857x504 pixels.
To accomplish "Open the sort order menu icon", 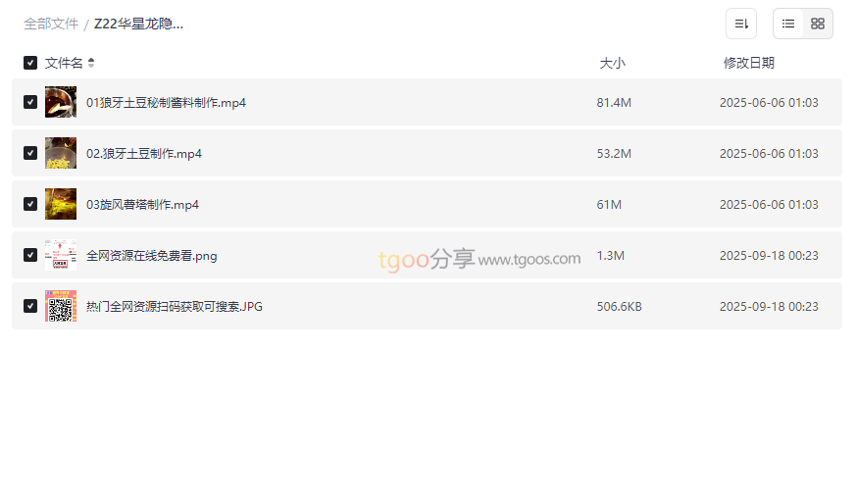I will (x=741, y=24).
